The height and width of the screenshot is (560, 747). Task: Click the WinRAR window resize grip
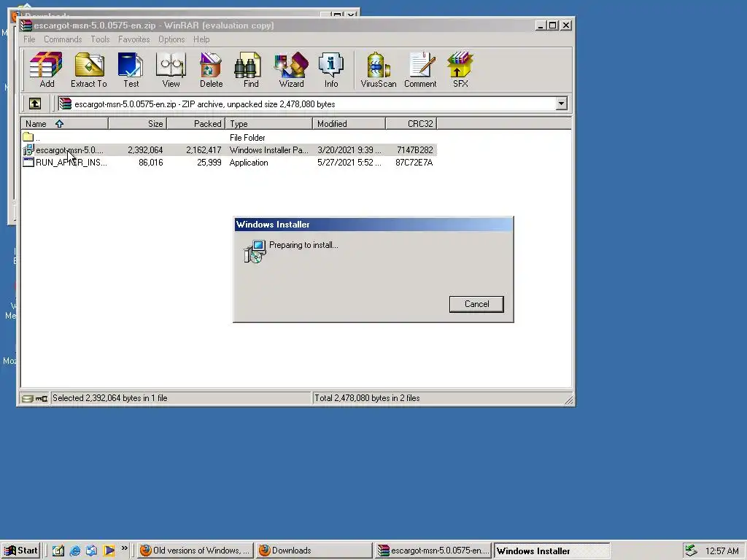(x=569, y=400)
